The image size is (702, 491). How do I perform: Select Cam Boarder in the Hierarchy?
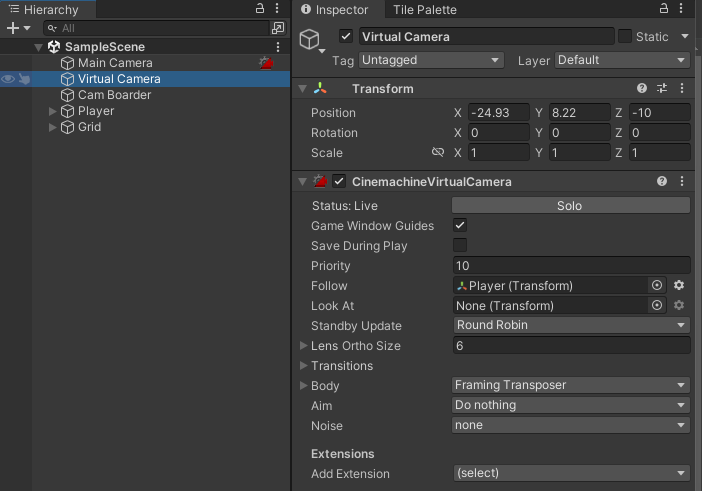(x=115, y=95)
